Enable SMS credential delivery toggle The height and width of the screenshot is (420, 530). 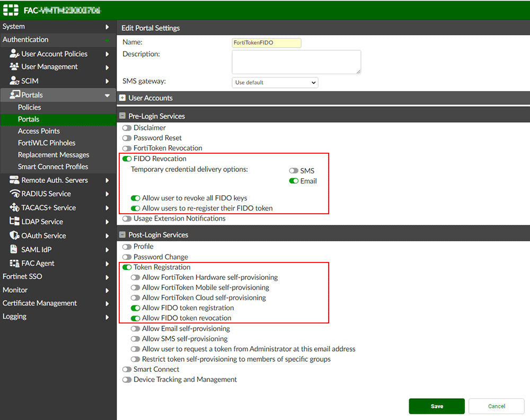[x=294, y=171]
